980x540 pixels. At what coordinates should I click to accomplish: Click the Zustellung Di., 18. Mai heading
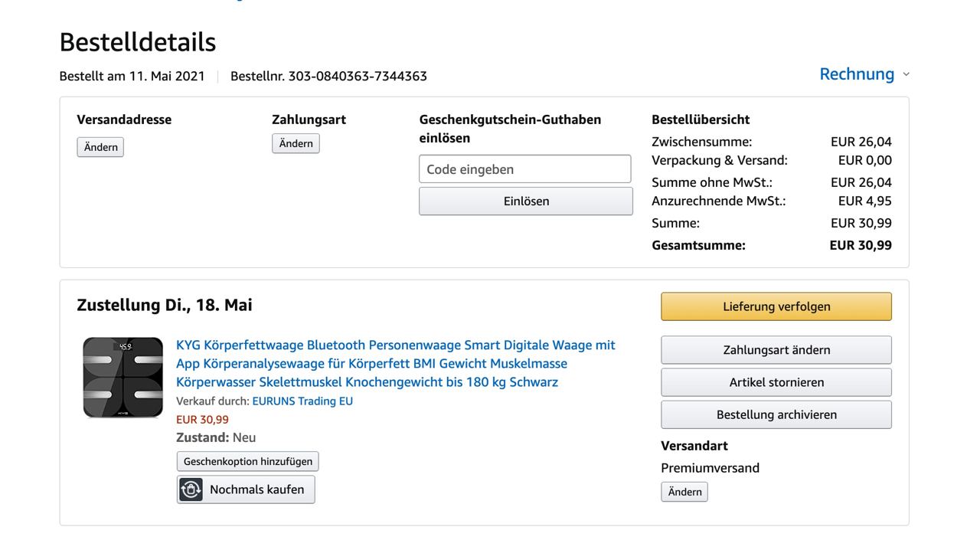click(x=165, y=305)
